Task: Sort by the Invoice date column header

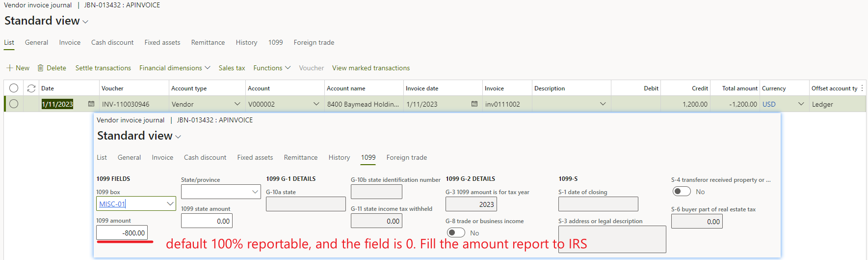Action: click(x=443, y=88)
